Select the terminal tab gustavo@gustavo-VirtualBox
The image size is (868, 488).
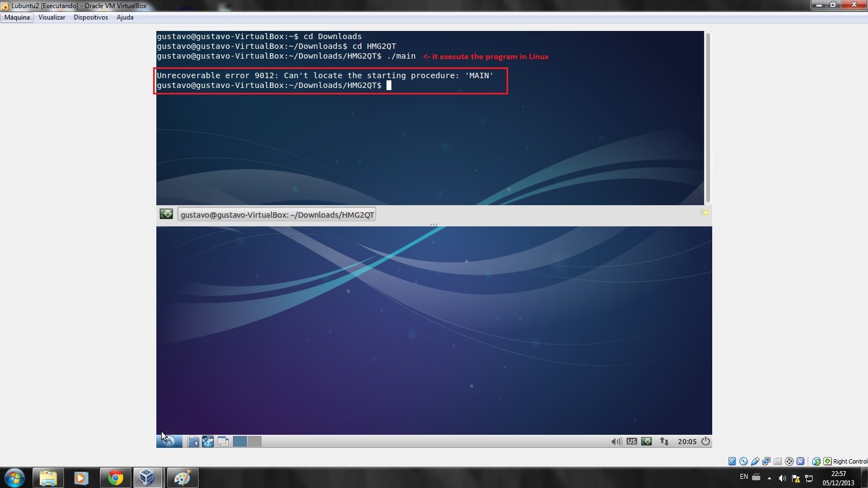coord(277,214)
